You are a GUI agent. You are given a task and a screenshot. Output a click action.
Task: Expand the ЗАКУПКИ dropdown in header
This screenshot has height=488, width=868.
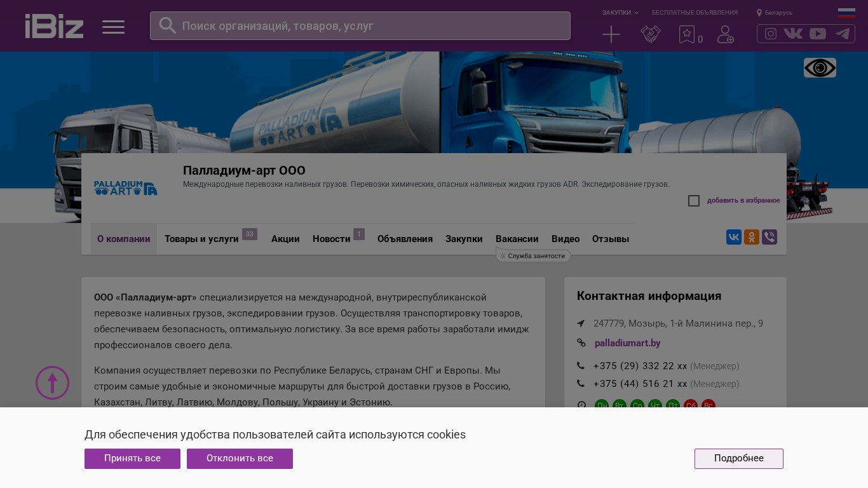point(621,13)
